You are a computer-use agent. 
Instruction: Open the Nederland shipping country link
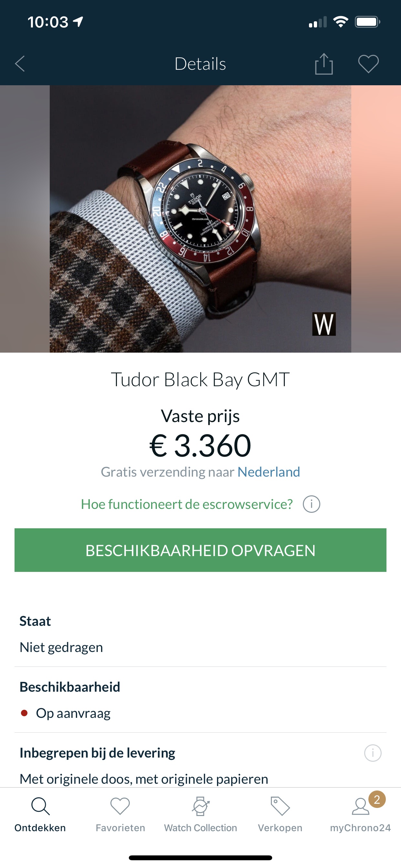269,472
